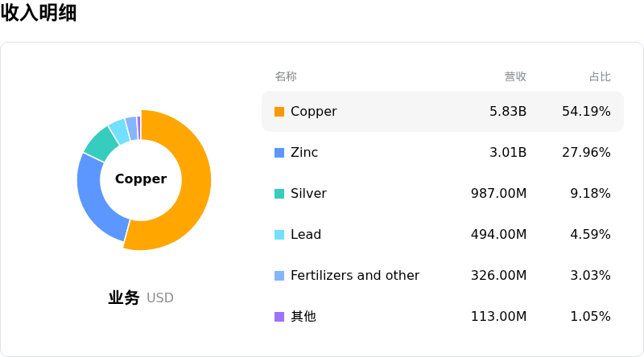Click the orange Copper legend swatch
Viewport: 644px width, 357px height.
click(279, 112)
